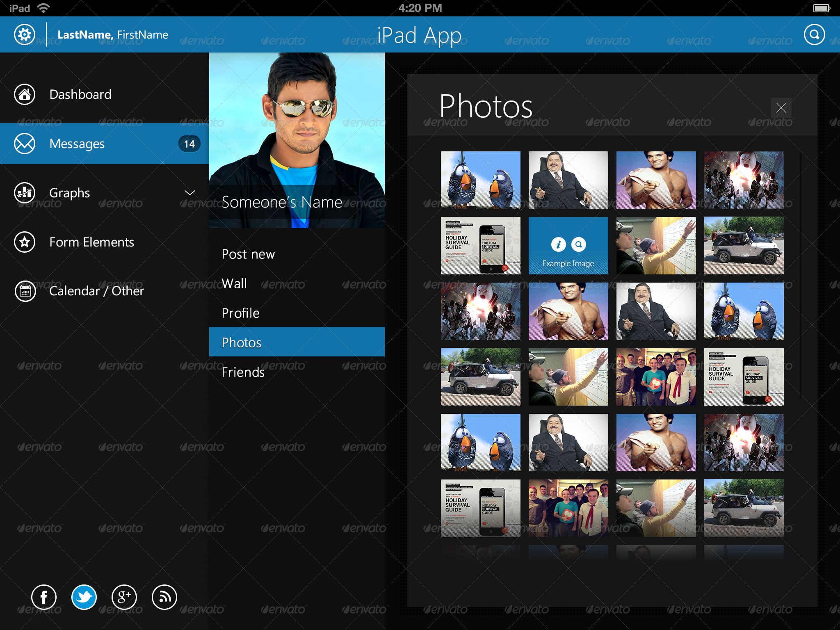Open the Wall section
Image resolution: width=840 pixels, height=630 pixels.
click(234, 283)
